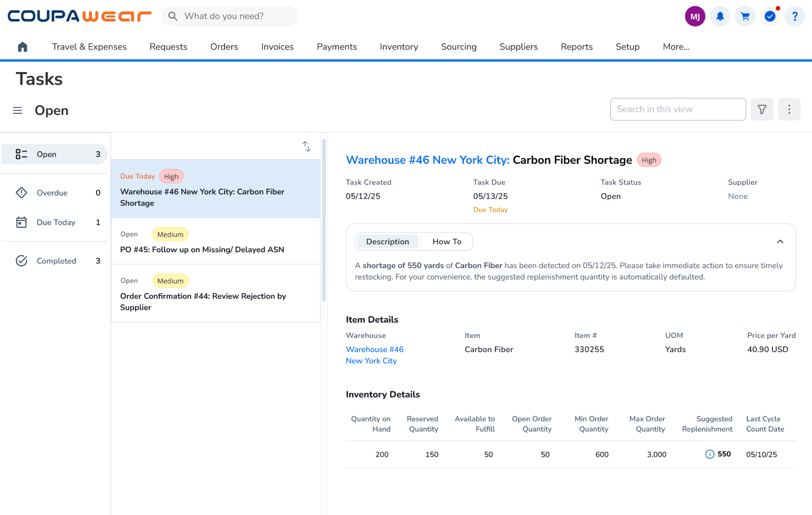Click Max Order Quantity value 3,000
The width and height of the screenshot is (812, 515).
click(657, 455)
